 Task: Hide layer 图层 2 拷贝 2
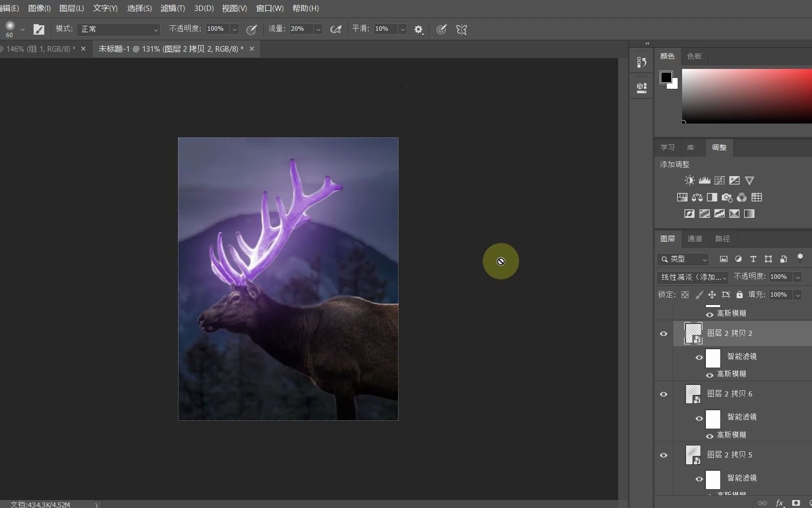click(664, 334)
